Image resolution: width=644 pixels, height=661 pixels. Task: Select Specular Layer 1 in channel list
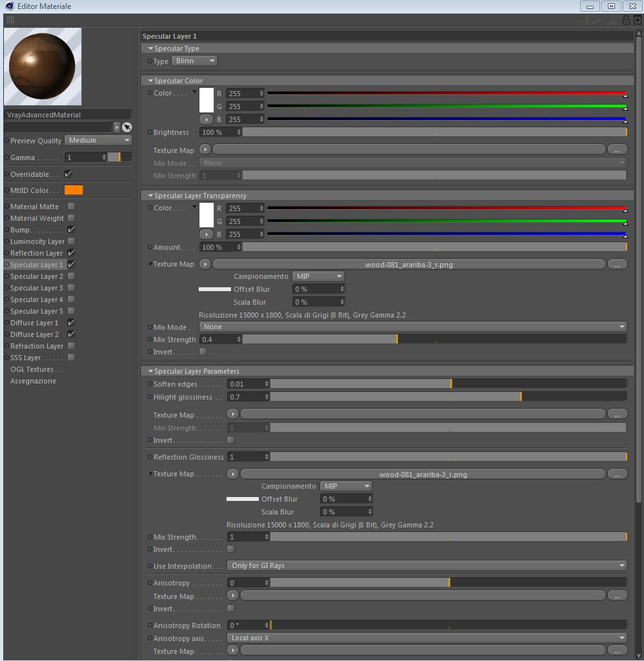click(x=36, y=265)
